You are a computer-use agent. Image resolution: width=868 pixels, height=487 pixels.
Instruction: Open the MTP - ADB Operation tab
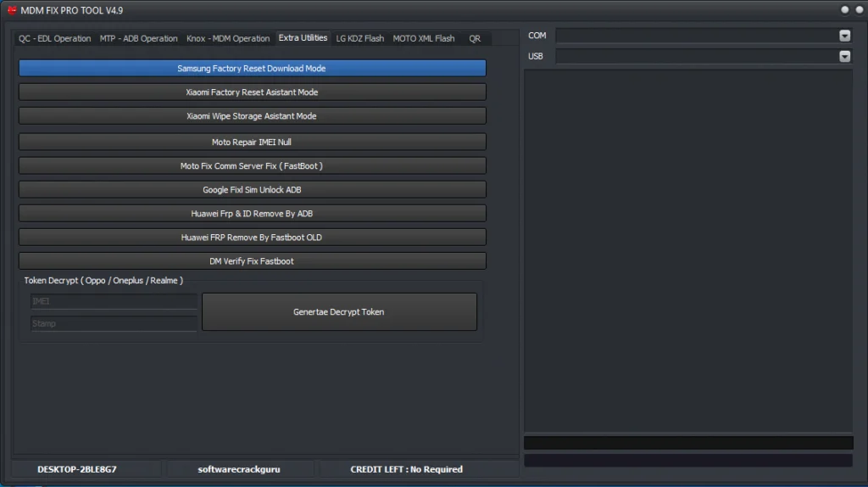[139, 38]
